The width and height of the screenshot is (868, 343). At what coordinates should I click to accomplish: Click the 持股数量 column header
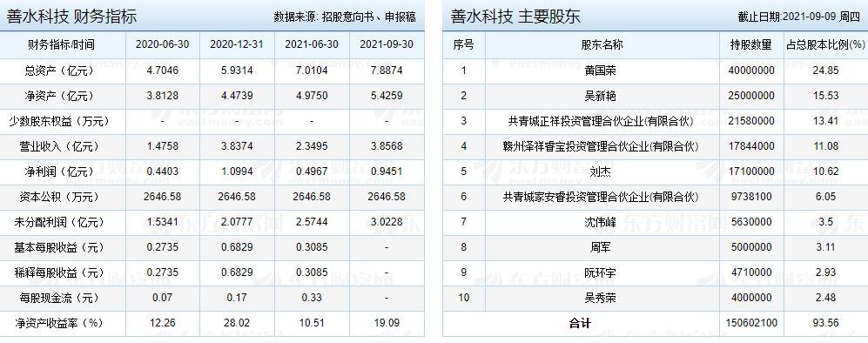coord(751,44)
